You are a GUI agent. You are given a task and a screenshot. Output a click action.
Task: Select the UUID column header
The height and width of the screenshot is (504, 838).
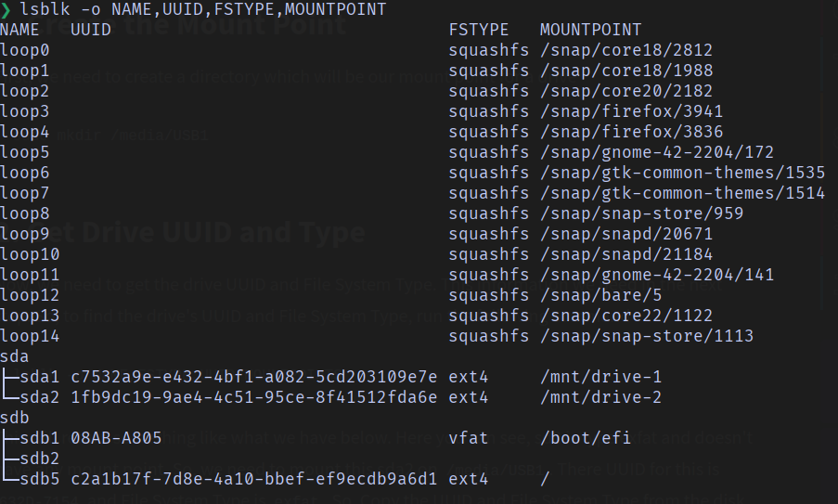coord(91,30)
